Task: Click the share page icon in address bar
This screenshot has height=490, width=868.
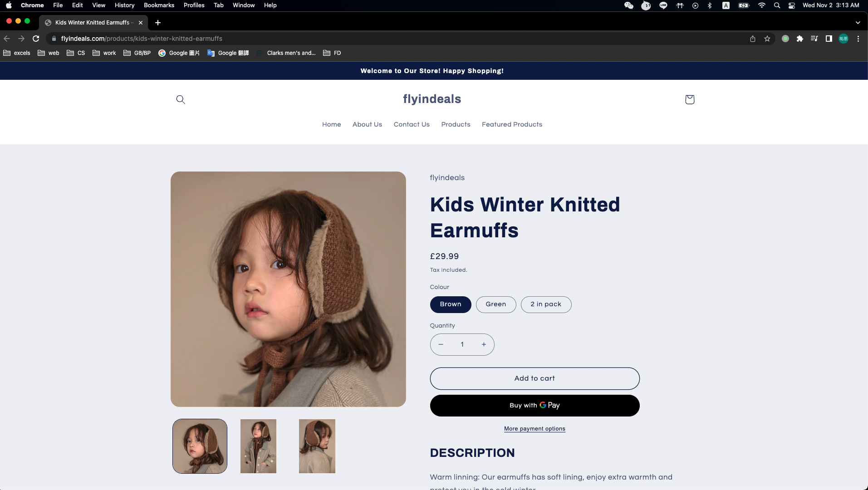Action: coord(753,39)
